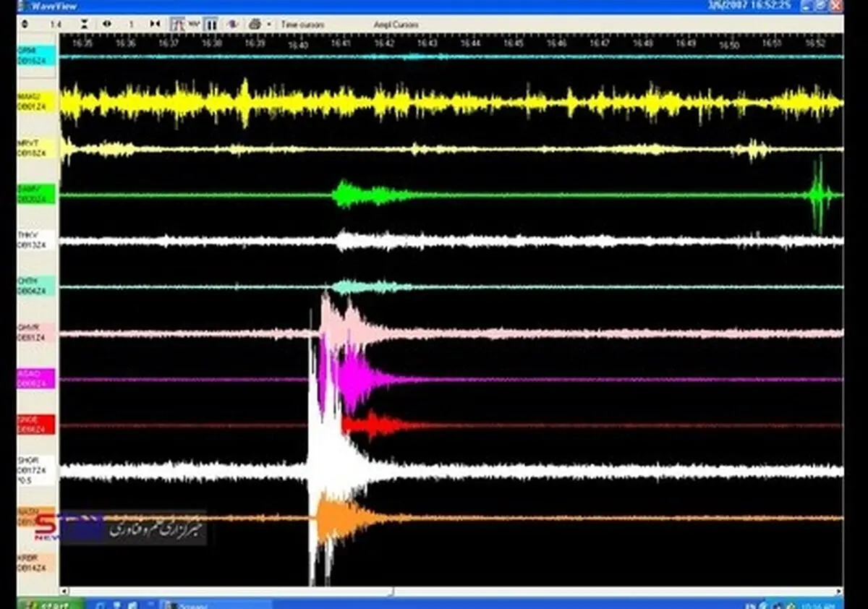
Task: Toggle the pause button in toolbar
Action: click(211, 24)
